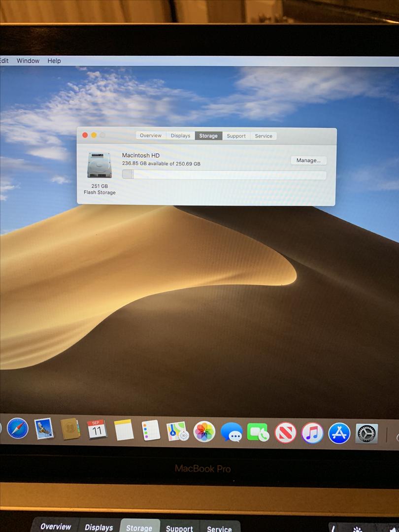399x532 pixels.
Task: Switch to the Overview tab
Action: coord(151,135)
